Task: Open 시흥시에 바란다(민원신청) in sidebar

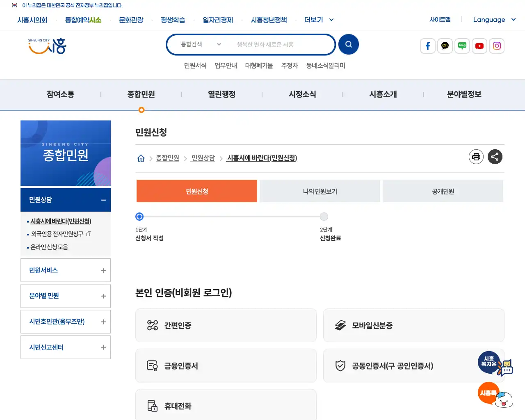Action: (x=61, y=221)
